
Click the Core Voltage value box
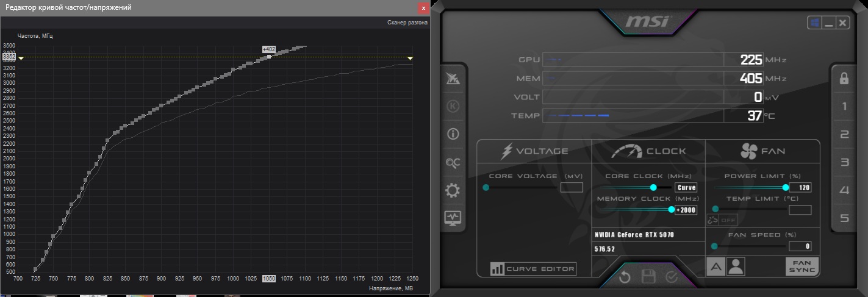coord(572,187)
